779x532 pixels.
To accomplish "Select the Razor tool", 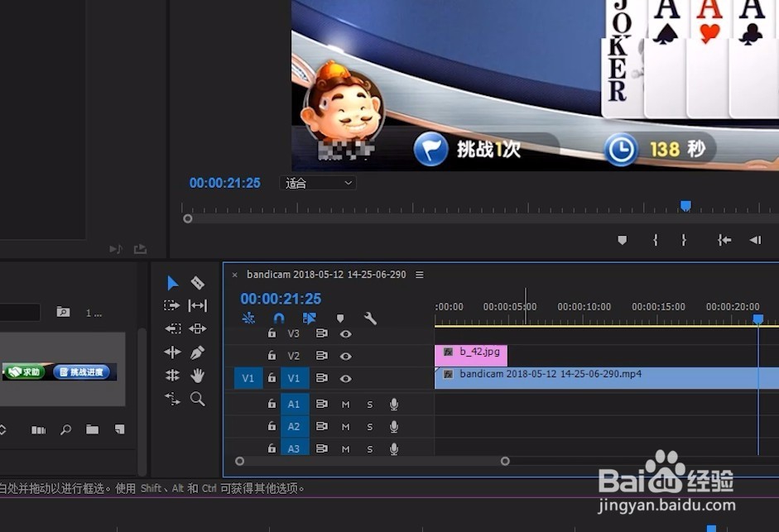I will tap(198, 283).
